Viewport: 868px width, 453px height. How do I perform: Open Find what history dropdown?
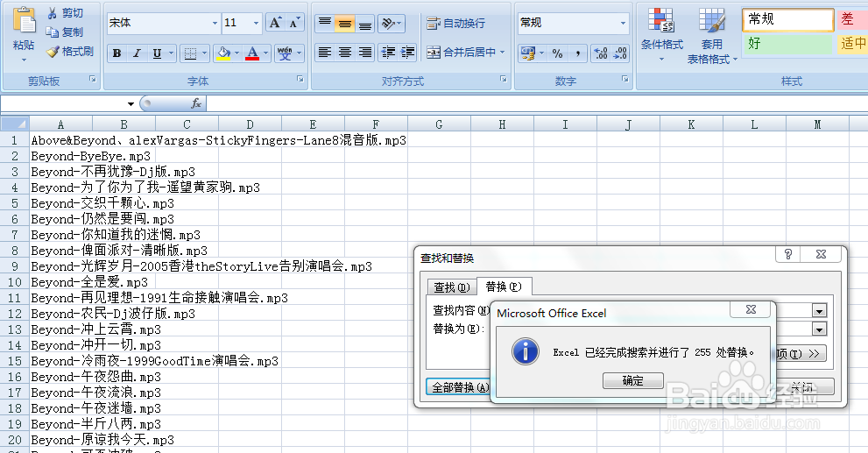(819, 311)
